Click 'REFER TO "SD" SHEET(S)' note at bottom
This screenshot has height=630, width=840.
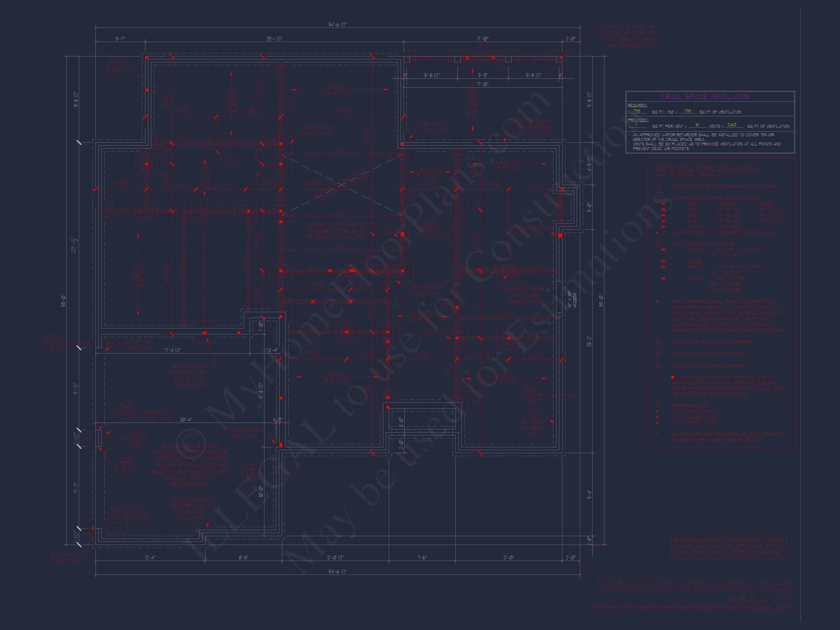(x=693, y=608)
